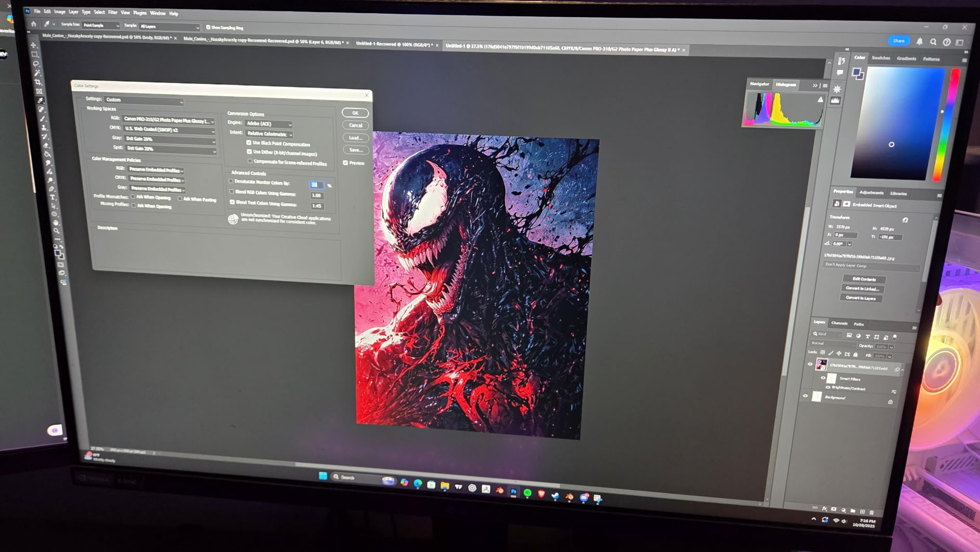
Task: Open the Settings dropdown in Color Settings
Action: [145, 100]
